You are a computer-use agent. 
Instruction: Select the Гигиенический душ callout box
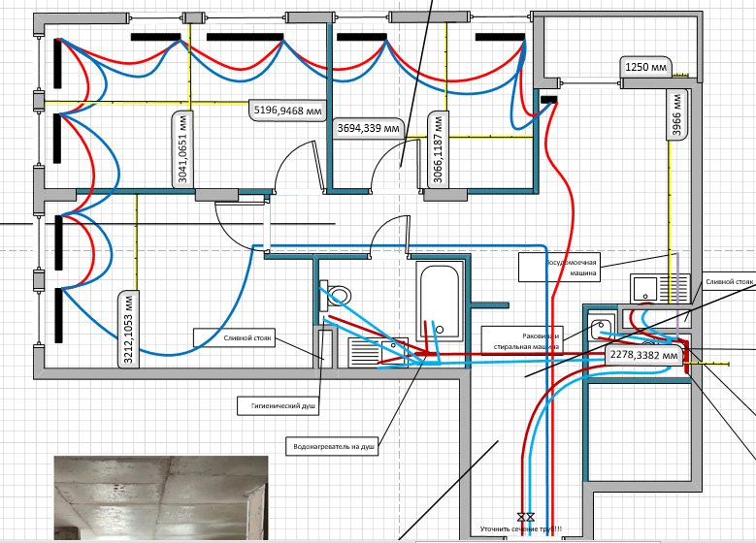pyautogui.click(x=279, y=405)
